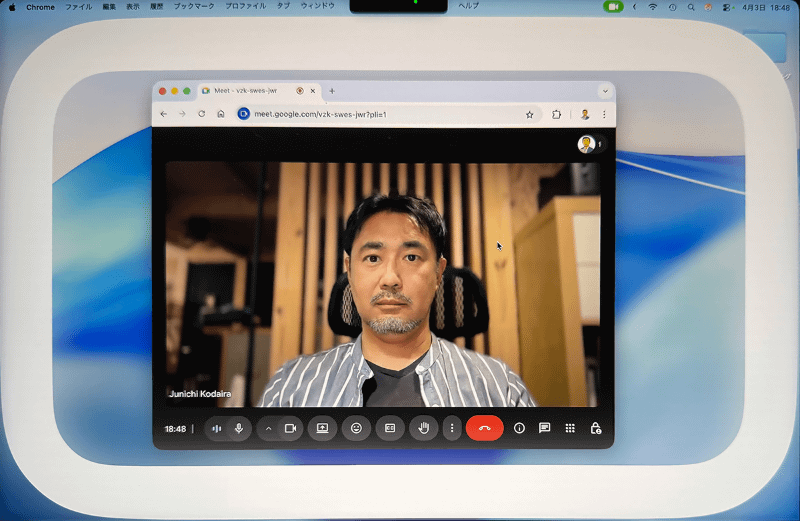Open the Apple menu
This screenshot has height=521, width=800.
[12, 7]
